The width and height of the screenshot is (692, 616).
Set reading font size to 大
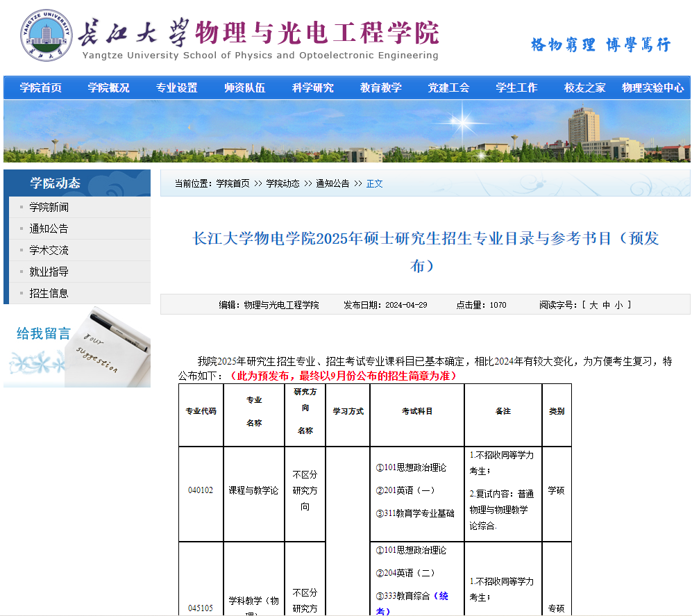click(x=593, y=305)
